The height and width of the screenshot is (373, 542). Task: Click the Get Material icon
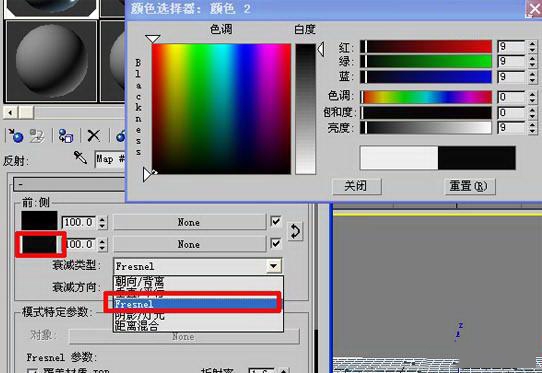16,136
